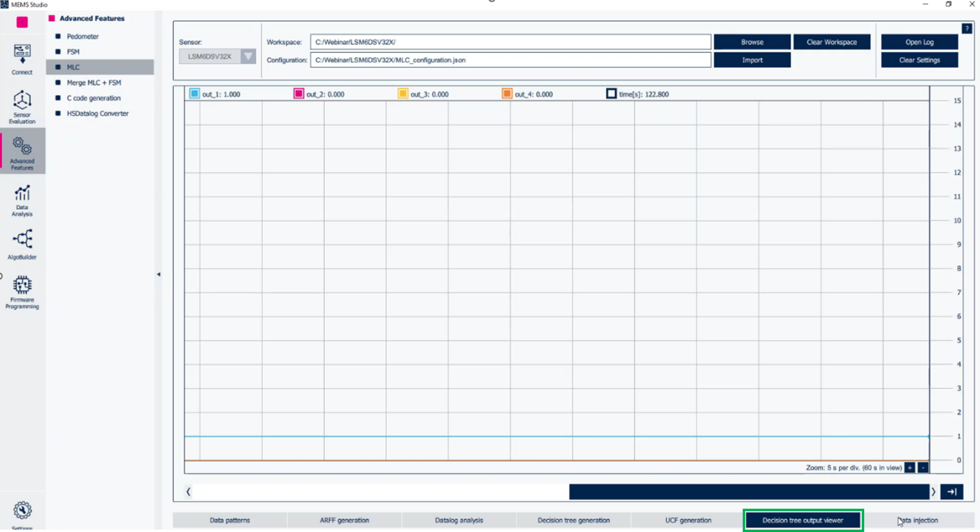Click the Clear Workspace button
This screenshot has width=980, height=532.
[831, 42]
